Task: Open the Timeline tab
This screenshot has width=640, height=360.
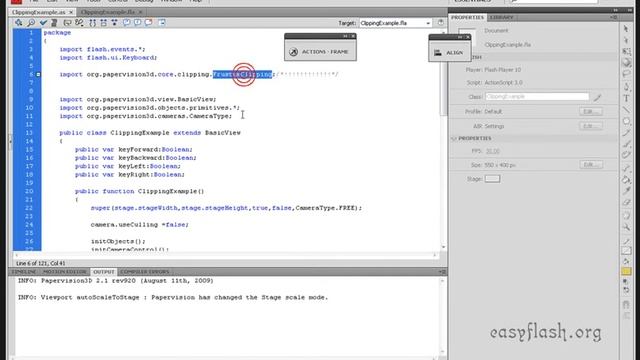Action: [x=24, y=272]
